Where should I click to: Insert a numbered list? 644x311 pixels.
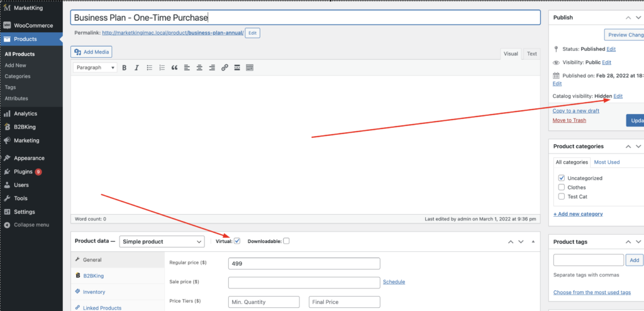[x=162, y=68]
